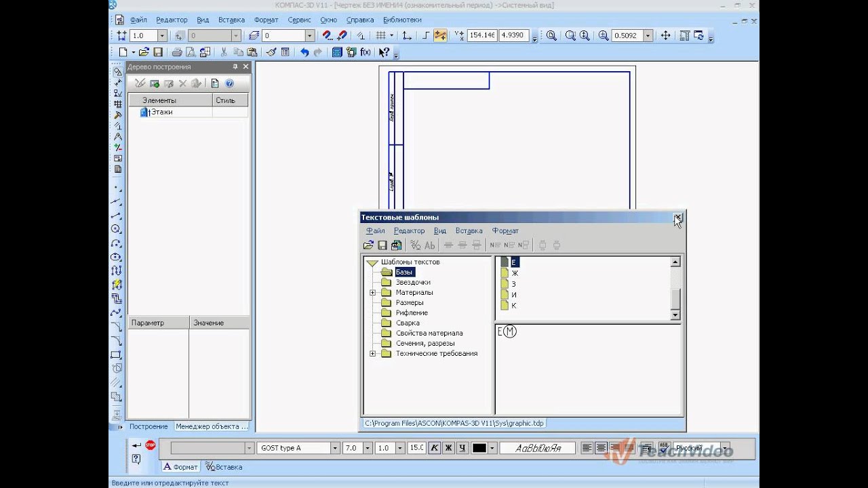Image resolution: width=868 pixels, height=488 pixels.
Task: Toggle bold Ж text style
Action: pos(448,448)
